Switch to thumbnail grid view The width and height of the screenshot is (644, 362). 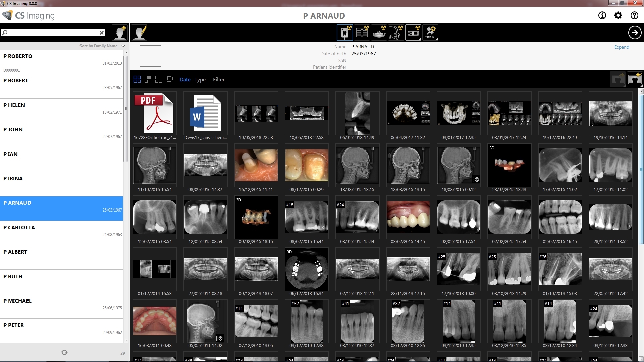pyautogui.click(x=137, y=79)
